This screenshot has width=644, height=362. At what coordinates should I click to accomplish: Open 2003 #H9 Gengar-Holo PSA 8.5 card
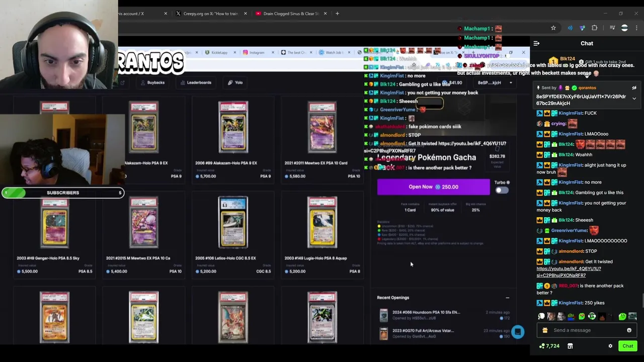54,235
